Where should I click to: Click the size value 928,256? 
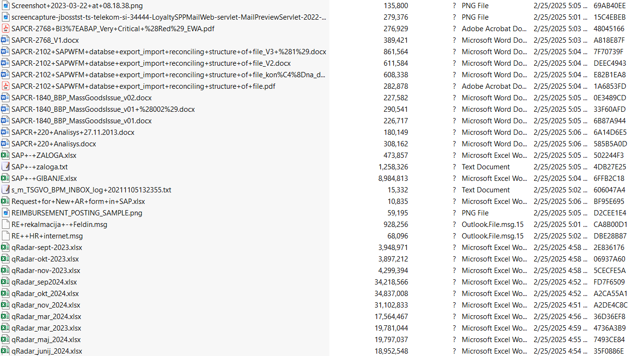click(x=396, y=225)
